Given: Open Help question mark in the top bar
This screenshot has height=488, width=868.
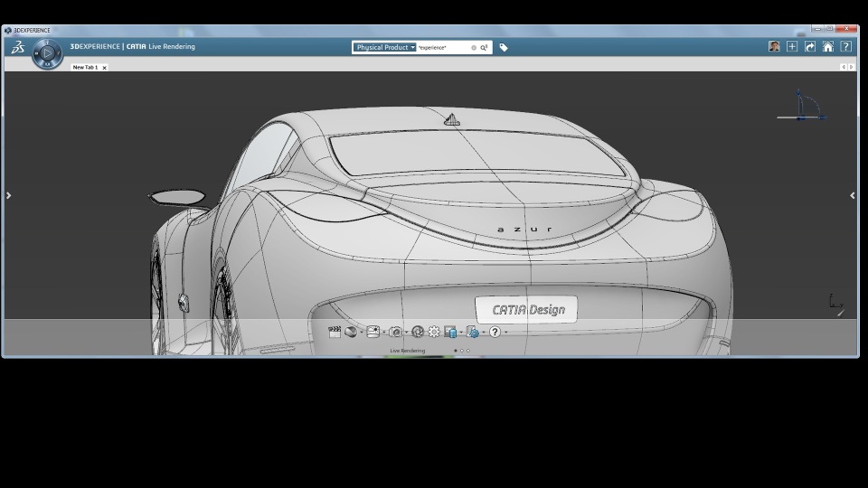Looking at the screenshot, I should click(x=846, y=46).
